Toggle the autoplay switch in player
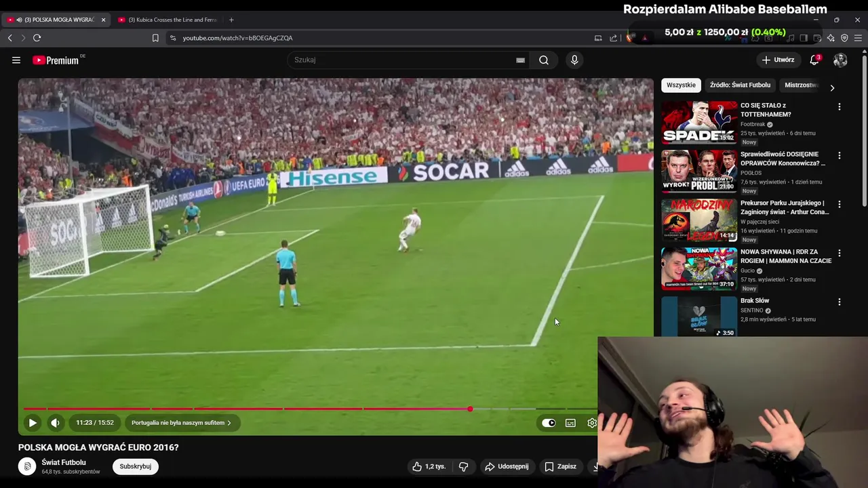Screen dimensions: 868x488 tap(549, 423)
